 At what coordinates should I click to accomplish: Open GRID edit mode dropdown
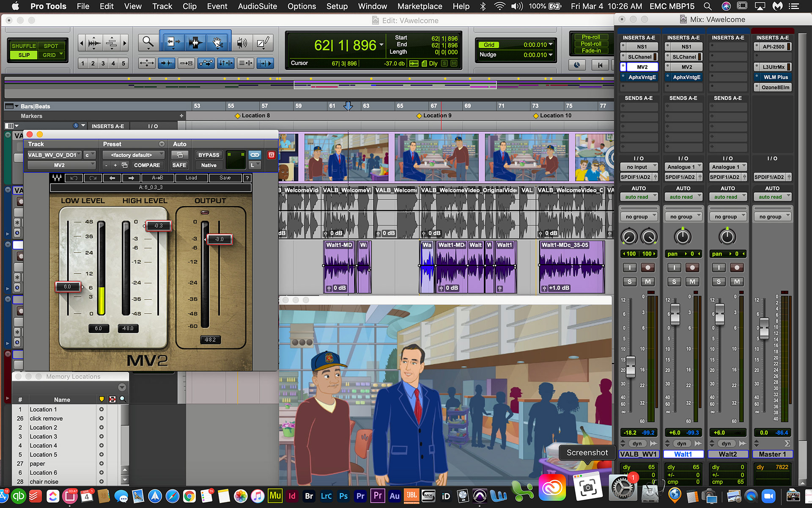point(51,55)
